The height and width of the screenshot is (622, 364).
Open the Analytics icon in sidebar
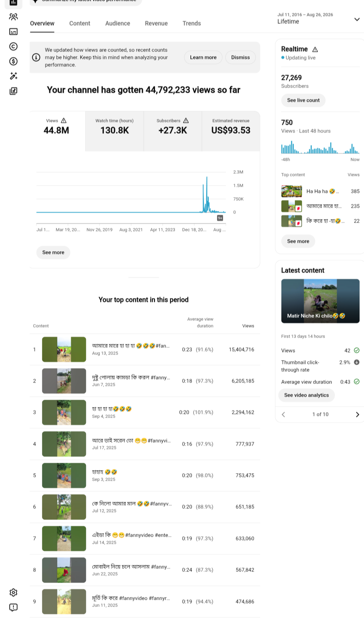[13, 3]
